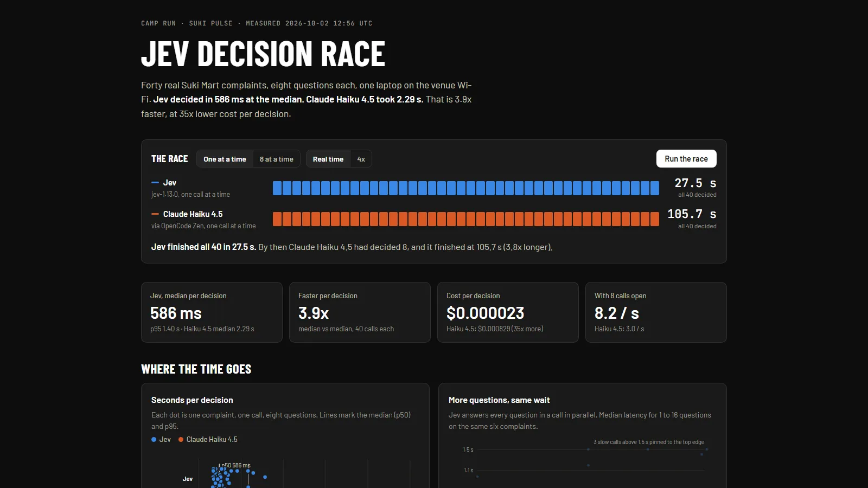This screenshot has height=488, width=868.
Task: Click the p95 1.40 s caption
Action: coord(202,329)
